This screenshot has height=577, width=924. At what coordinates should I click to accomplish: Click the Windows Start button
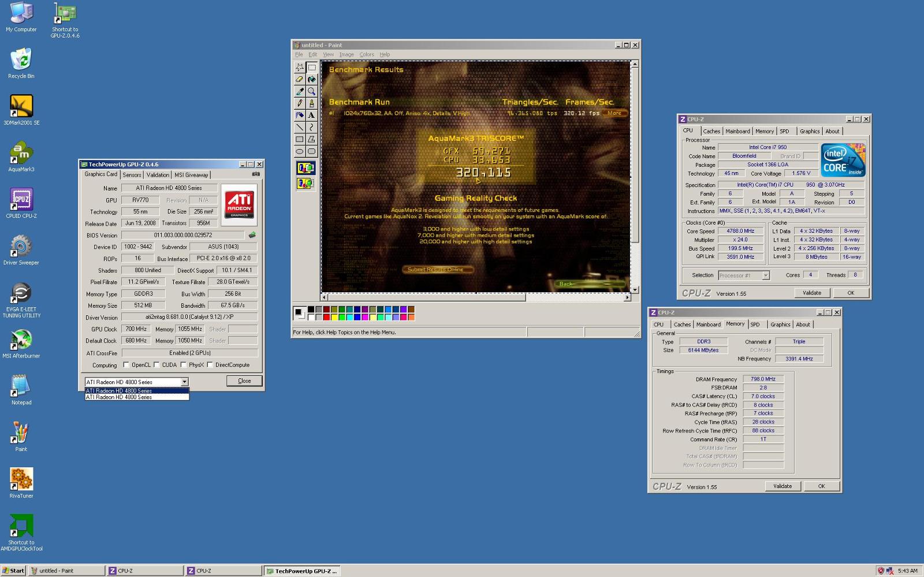13,571
